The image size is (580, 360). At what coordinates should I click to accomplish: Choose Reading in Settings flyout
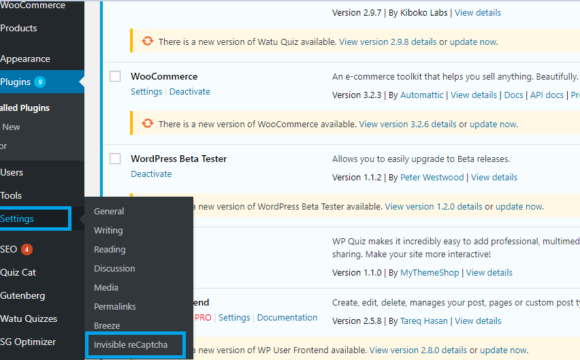(109, 249)
